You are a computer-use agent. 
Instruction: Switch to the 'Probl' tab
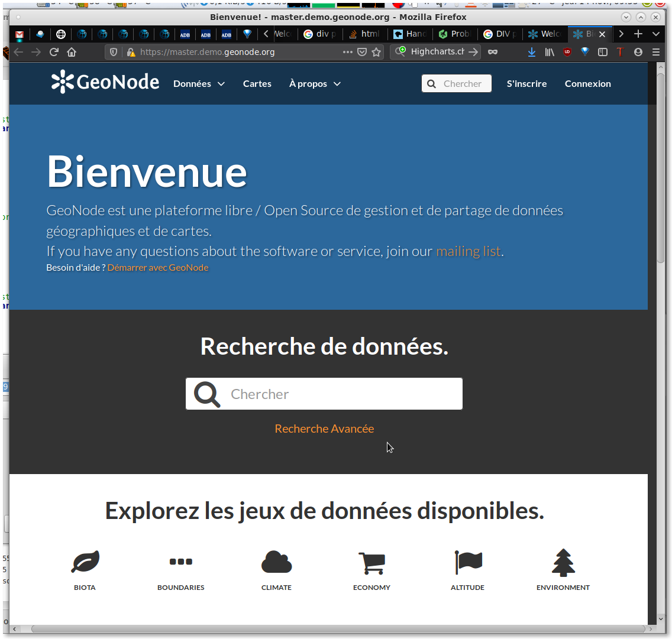[455, 34]
